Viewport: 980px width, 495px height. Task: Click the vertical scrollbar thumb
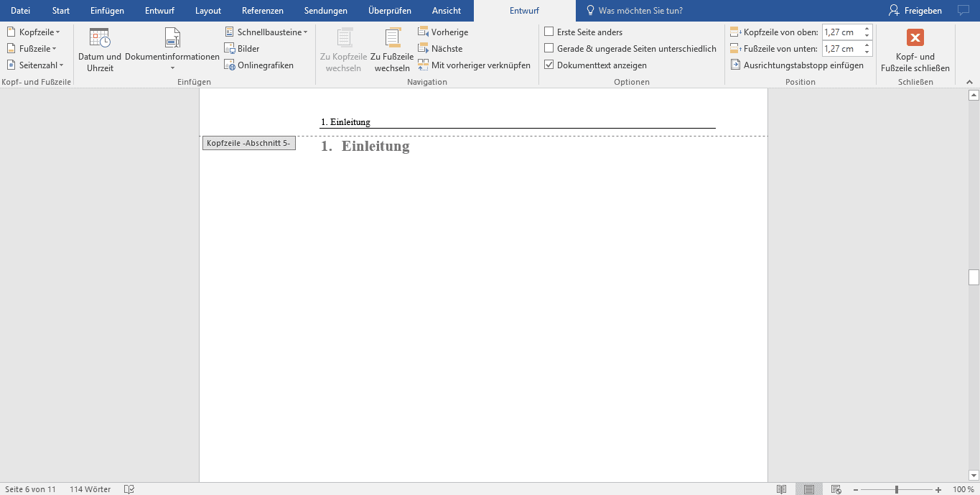pos(974,277)
